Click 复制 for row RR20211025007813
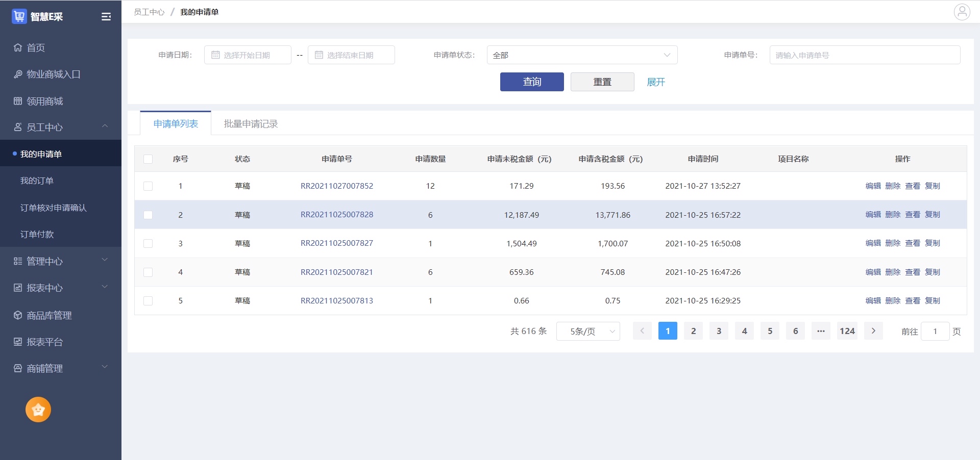This screenshot has width=980, height=460. [x=933, y=301]
